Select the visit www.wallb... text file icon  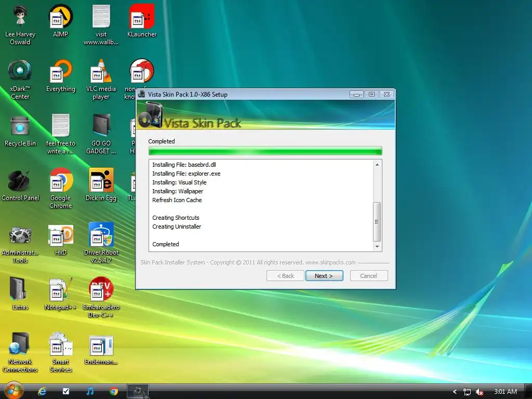point(101,25)
